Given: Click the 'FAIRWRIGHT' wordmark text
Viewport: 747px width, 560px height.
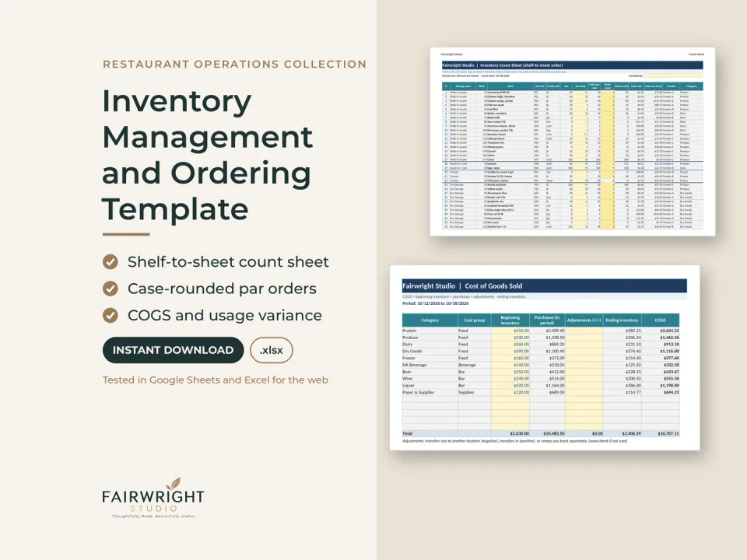Looking at the screenshot, I should 153,497.
